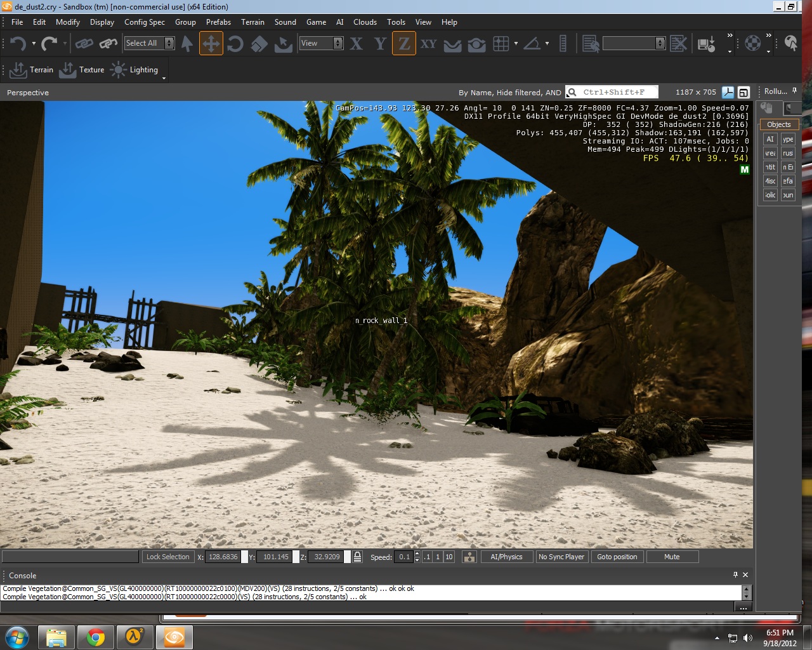Open redo history dropdown arrow
The height and width of the screenshot is (650, 812).
[65, 44]
